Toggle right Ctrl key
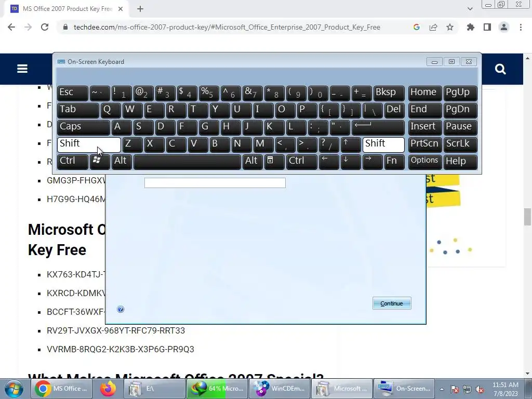This screenshot has width=532, height=399. (302, 162)
